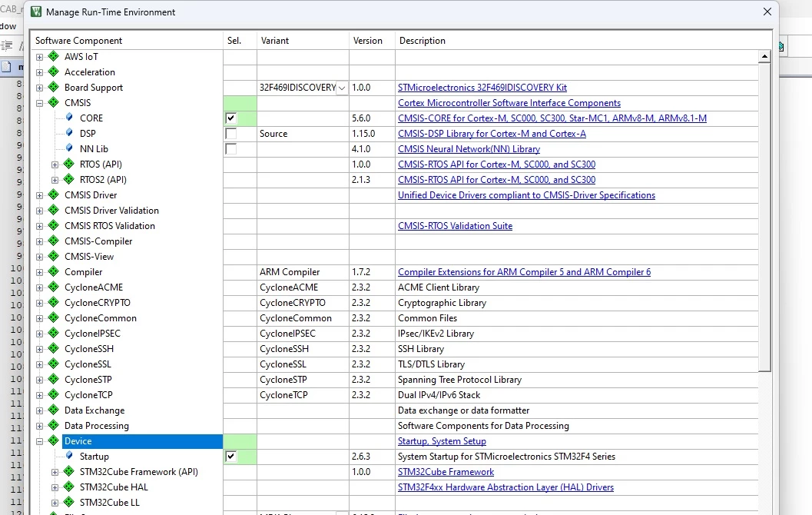
Task: Click the blue Startup component icon
Action: coord(69,456)
